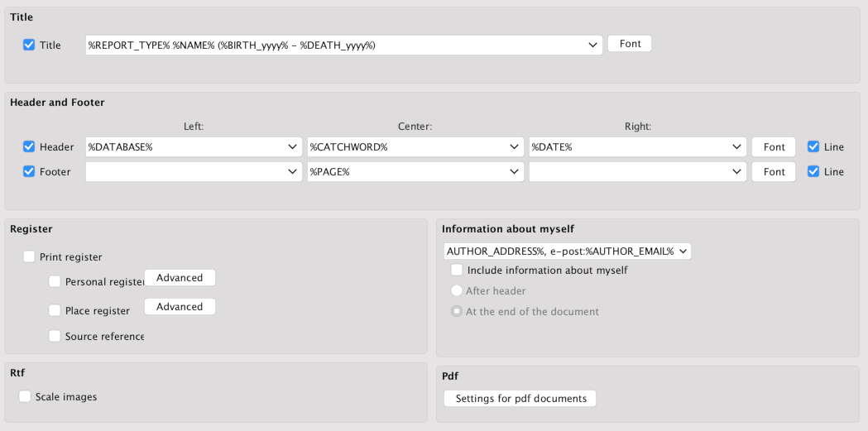This screenshot has width=868, height=431.
Task: Enable the Print register checkbox
Action: (29, 257)
